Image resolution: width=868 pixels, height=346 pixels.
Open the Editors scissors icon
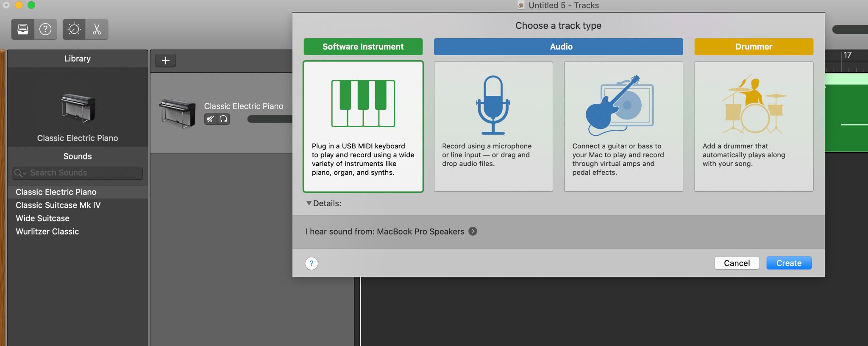(x=97, y=29)
